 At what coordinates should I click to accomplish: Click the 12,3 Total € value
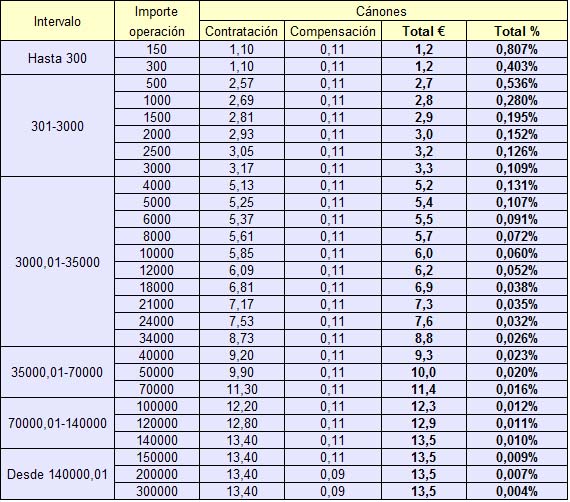(424, 406)
